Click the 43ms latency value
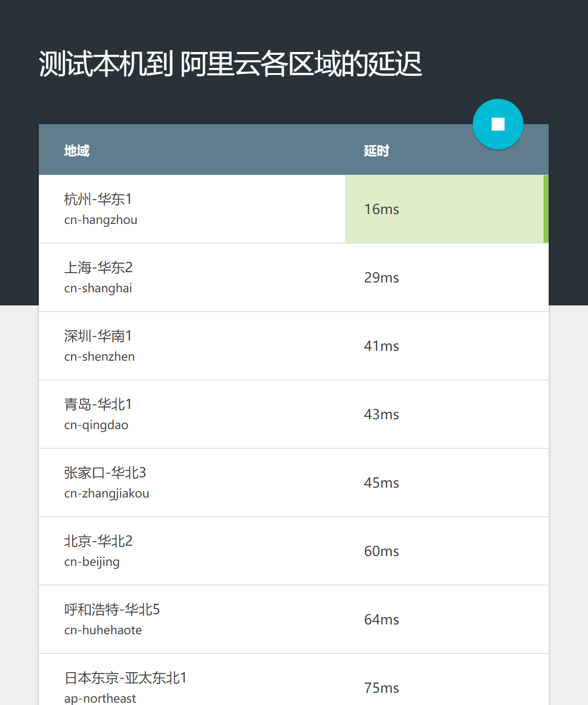Screen dimensions: 588x705 [382, 415]
